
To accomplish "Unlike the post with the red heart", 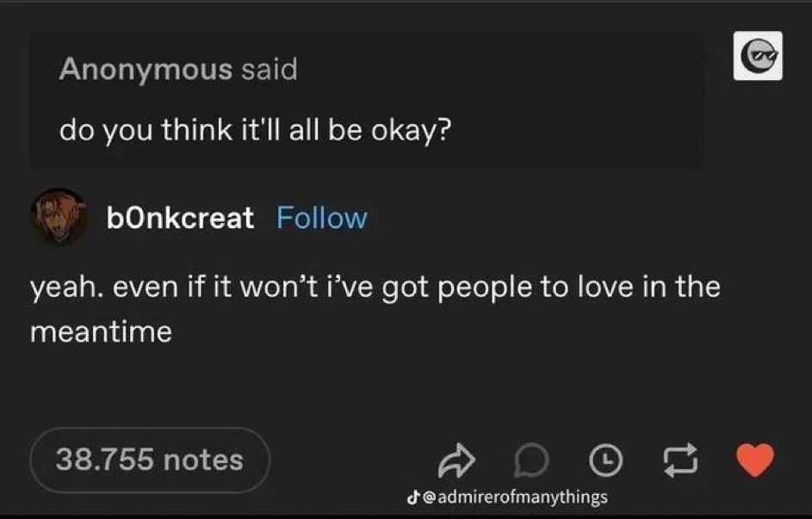I will pyautogui.click(x=757, y=460).
